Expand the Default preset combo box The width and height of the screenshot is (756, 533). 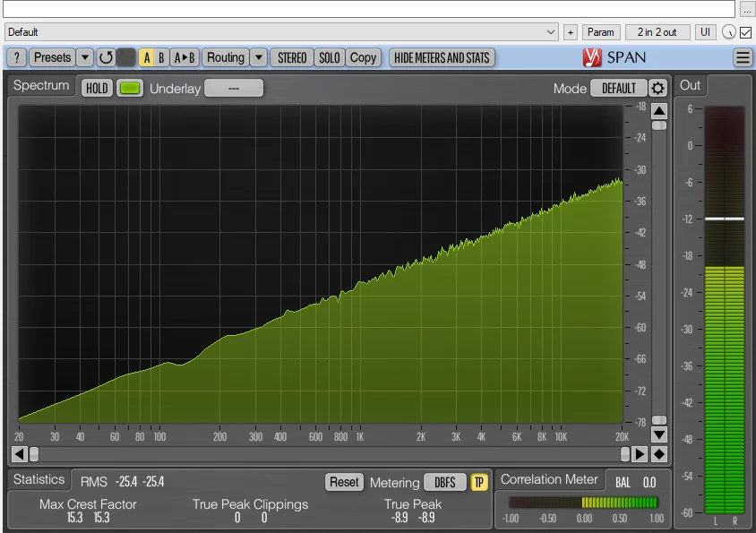tap(551, 32)
